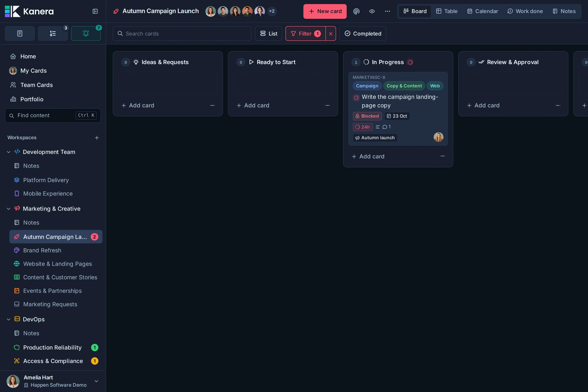Open Ideas & Requests column options menu

click(x=212, y=106)
